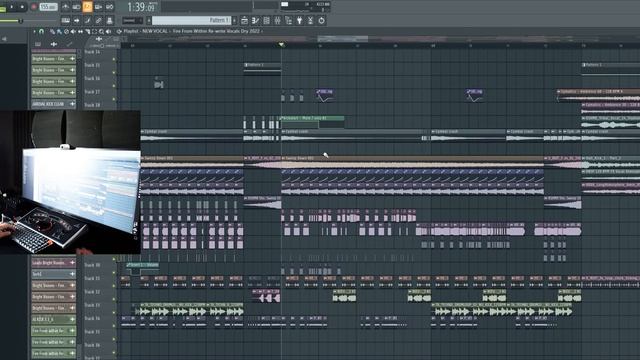
Task: Select next pattern with right arrow
Action: click(234, 20)
